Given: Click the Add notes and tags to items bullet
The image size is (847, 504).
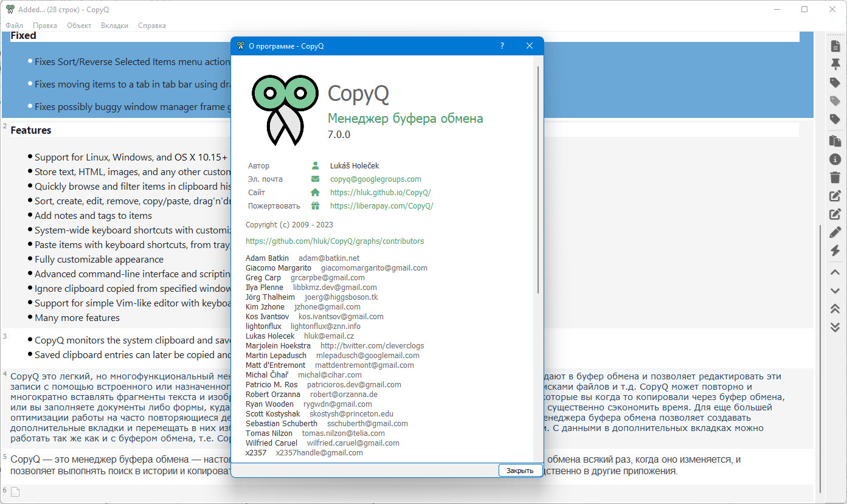Looking at the screenshot, I should (93, 216).
